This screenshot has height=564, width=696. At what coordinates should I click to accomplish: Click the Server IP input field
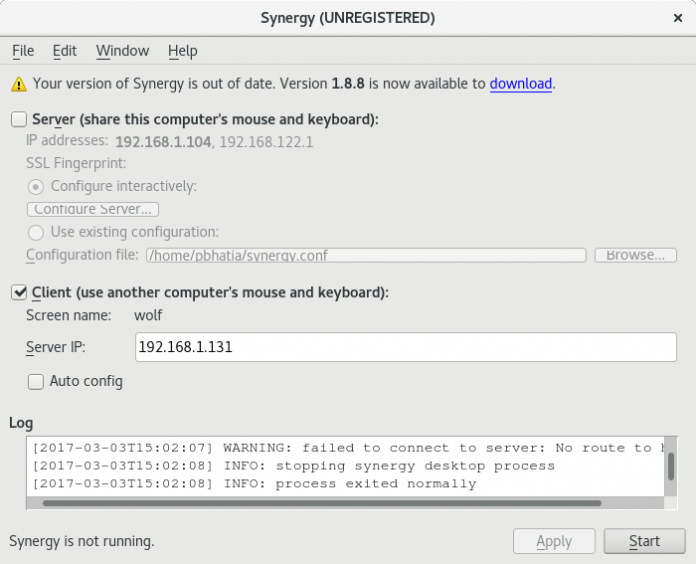406,347
